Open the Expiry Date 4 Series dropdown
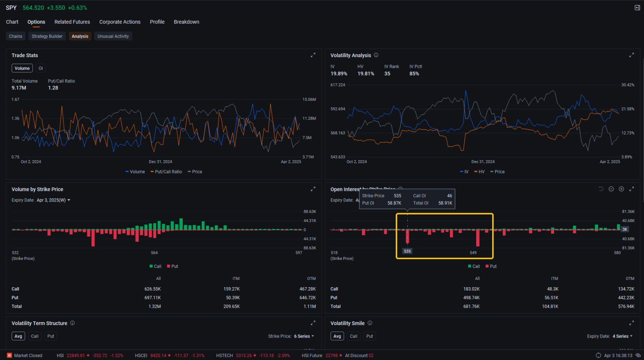Image resolution: width=644 pixels, height=360 pixels. click(623, 336)
